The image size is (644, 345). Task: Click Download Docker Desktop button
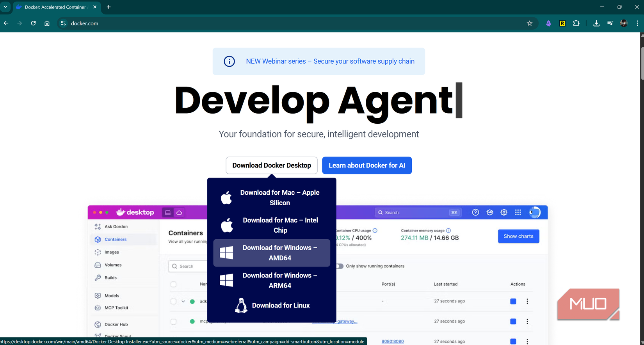pos(272,165)
